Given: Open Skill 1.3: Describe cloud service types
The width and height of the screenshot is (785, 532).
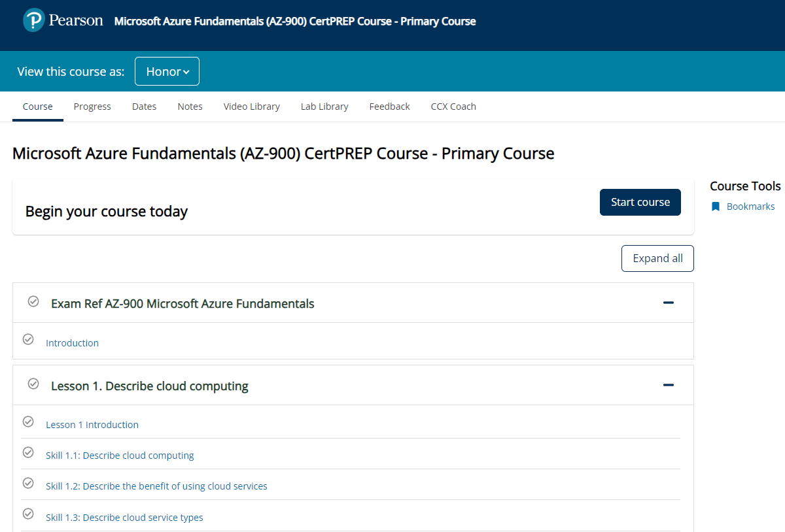Looking at the screenshot, I should 124,518.
